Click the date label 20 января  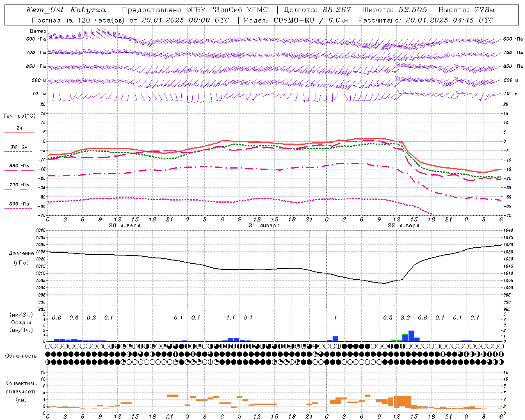point(124,226)
